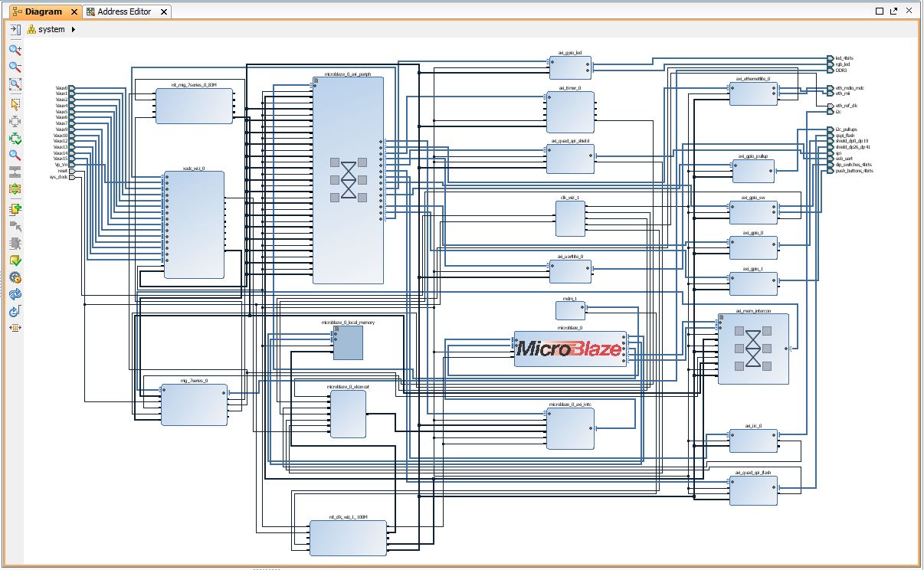This screenshot has width=924, height=570.
Task: Click the green Auto-fit Selection icon
Action: pyautogui.click(x=15, y=139)
